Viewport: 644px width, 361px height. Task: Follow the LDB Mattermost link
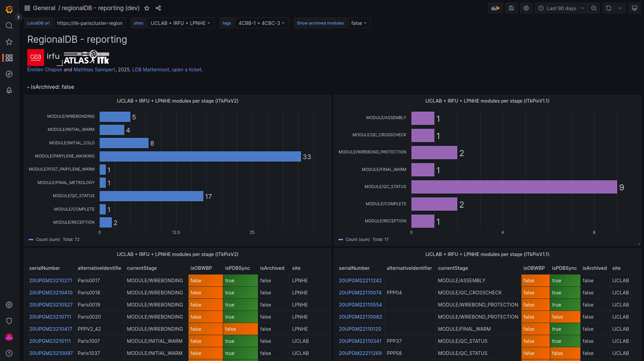point(150,70)
